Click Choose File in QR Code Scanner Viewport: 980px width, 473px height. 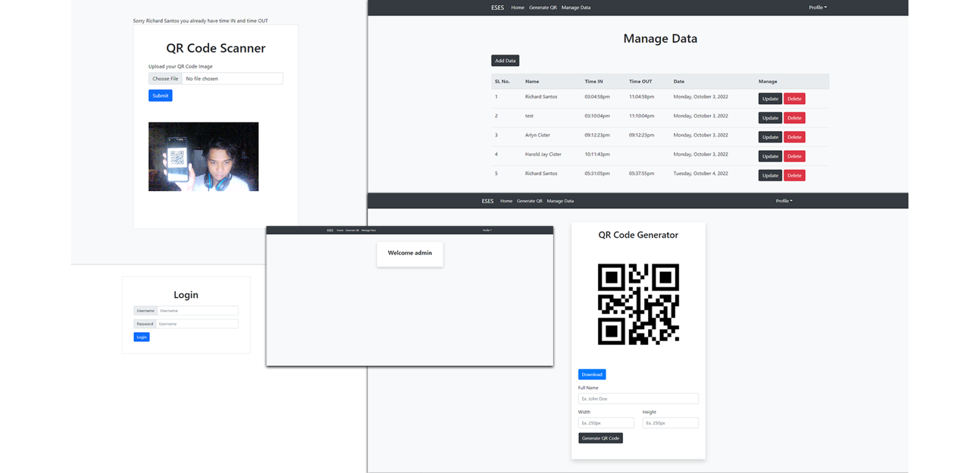[x=165, y=79]
